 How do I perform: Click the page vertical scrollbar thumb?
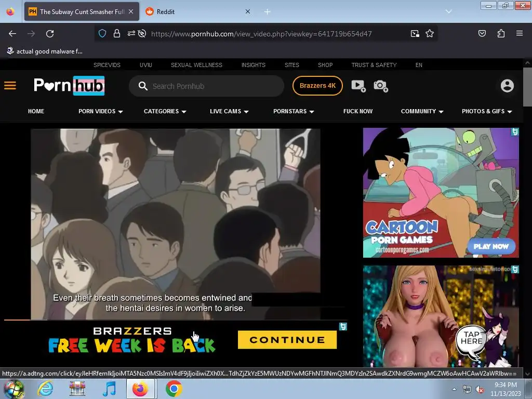(x=527, y=87)
